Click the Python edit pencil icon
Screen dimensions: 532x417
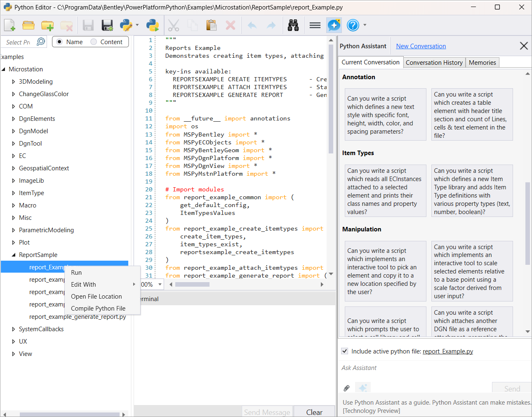tap(126, 25)
